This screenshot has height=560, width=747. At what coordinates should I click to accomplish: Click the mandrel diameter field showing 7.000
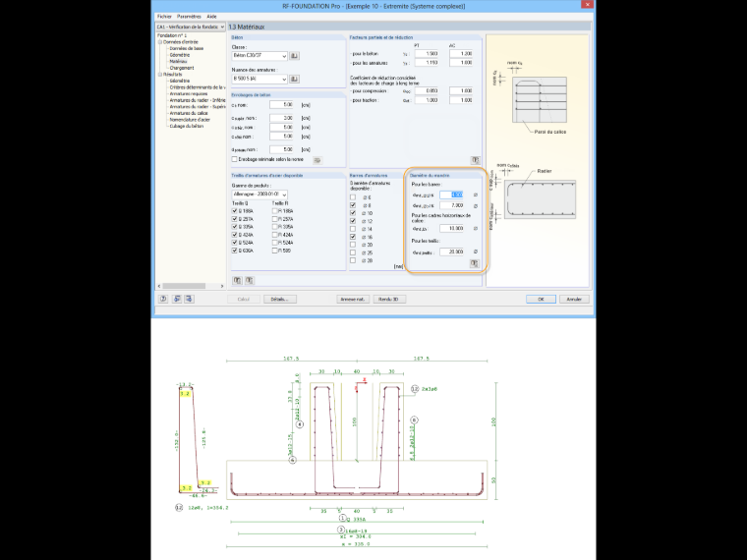click(451, 205)
